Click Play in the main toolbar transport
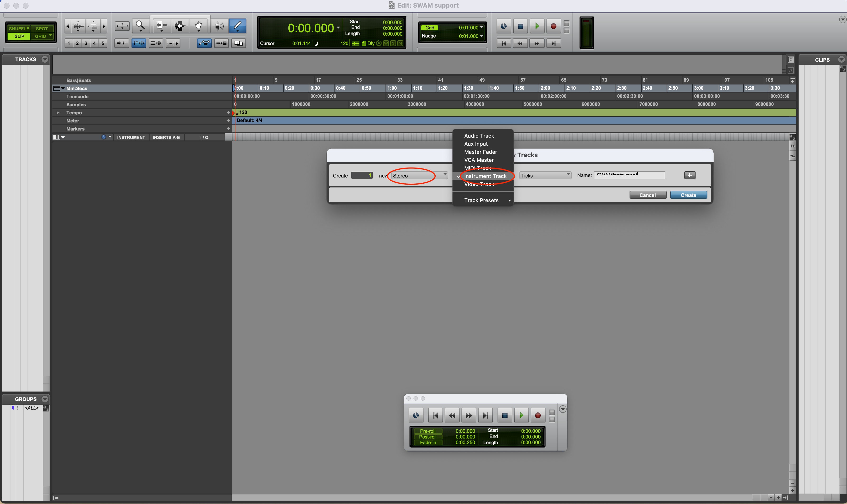The width and height of the screenshot is (847, 504). [x=537, y=26]
